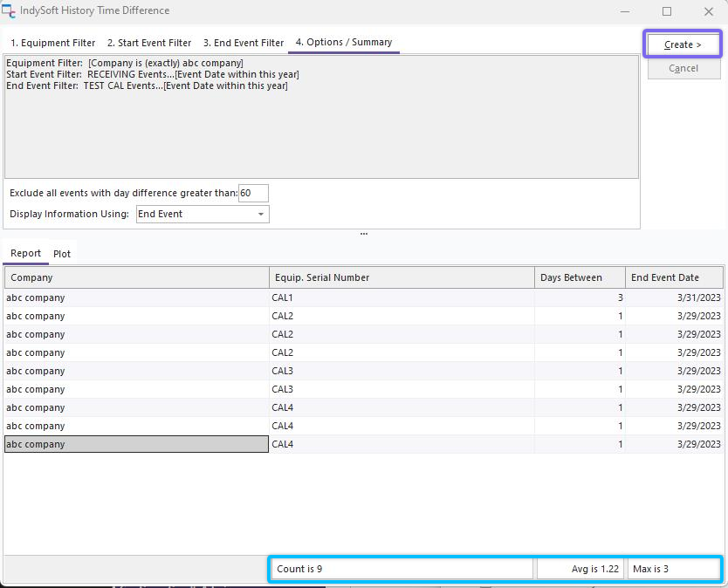The height and width of the screenshot is (588, 728).
Task: Click the splitter dots between panels
Action: [364, 234]
